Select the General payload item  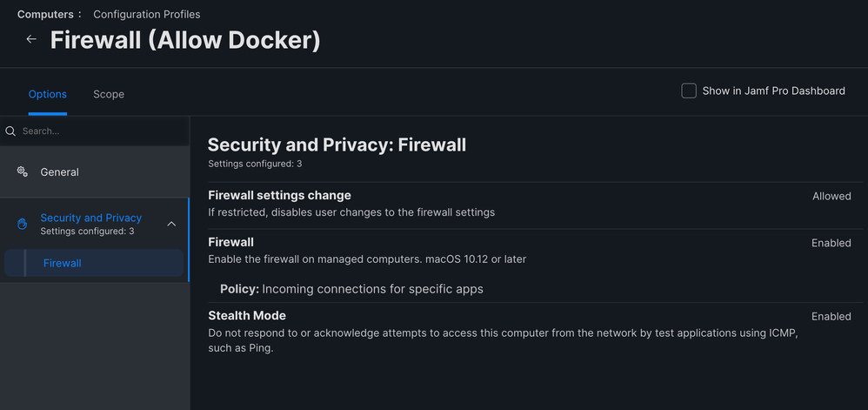pos(94,171)
